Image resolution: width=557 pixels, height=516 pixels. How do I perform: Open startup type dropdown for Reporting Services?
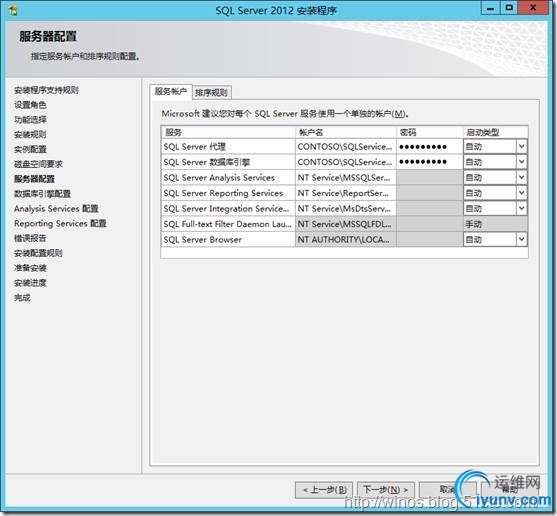click(x=521, y=193)
